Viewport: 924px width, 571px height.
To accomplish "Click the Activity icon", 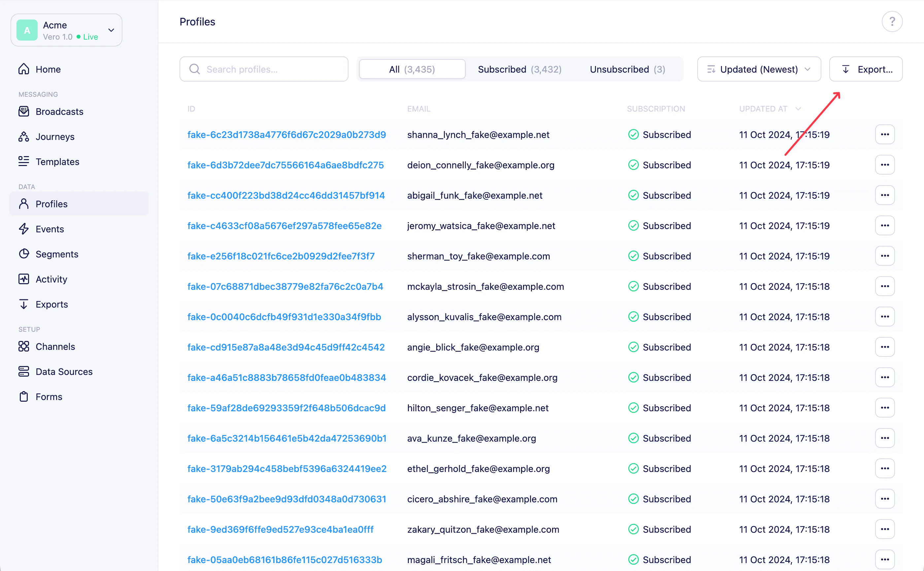I will [24, 279].
